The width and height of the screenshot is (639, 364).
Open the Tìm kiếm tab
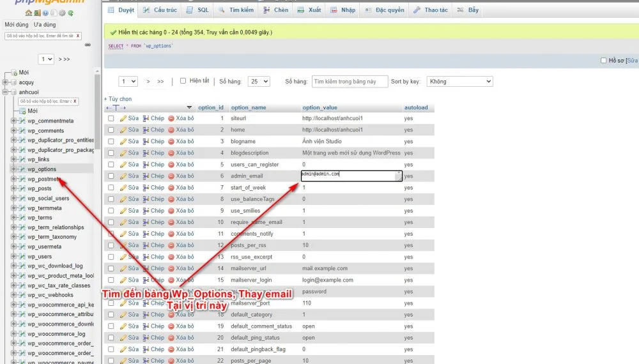click(x=236, y=10)
